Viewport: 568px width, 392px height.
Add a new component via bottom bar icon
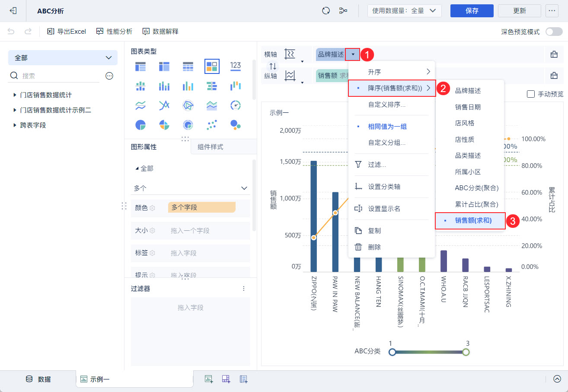(209, 379)
